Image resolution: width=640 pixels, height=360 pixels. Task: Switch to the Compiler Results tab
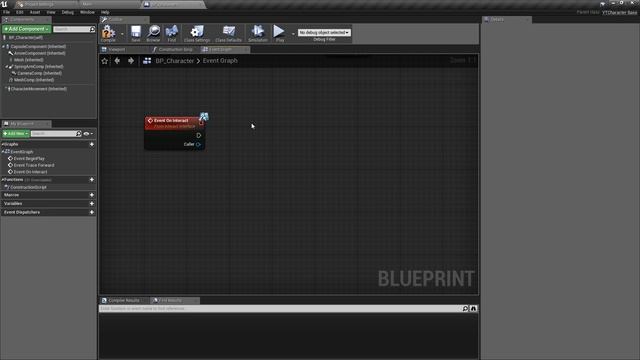tap(124, 300)
